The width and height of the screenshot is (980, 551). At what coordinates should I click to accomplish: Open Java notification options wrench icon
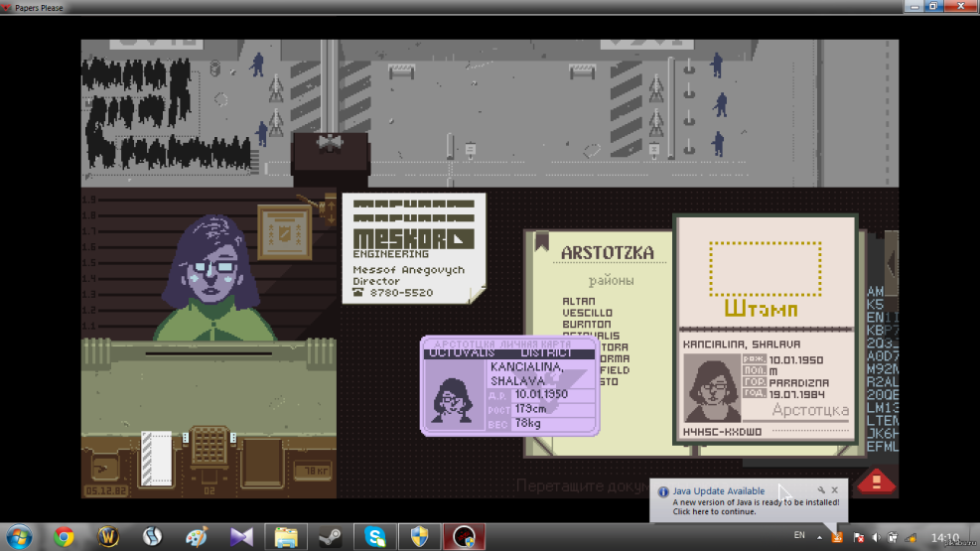(x=821, y=490)
